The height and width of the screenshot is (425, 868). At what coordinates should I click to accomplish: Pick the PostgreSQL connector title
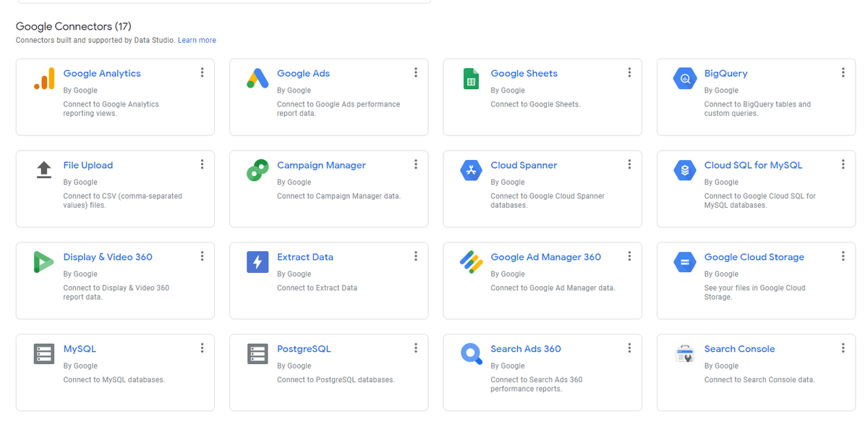(304, 349)
